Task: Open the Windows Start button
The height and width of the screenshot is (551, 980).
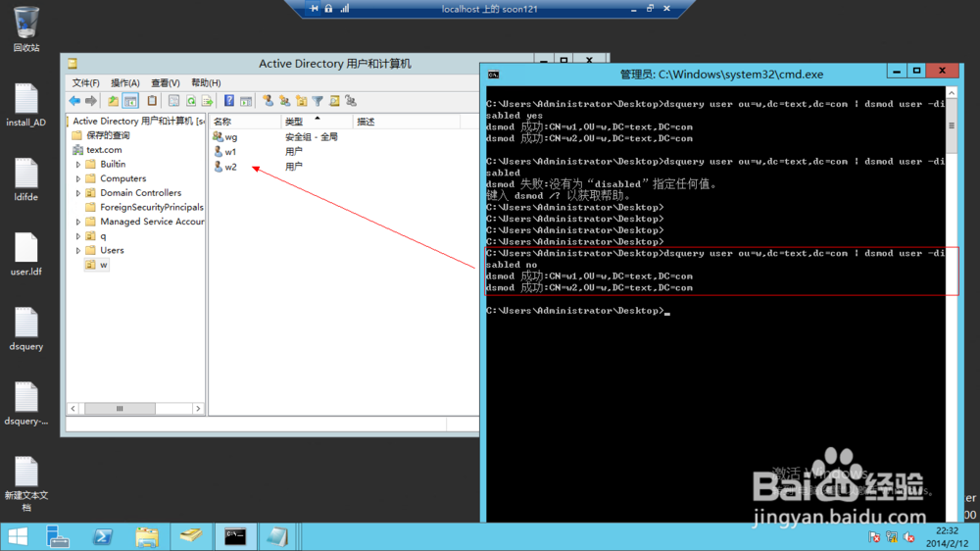Action: coord(18,536)
